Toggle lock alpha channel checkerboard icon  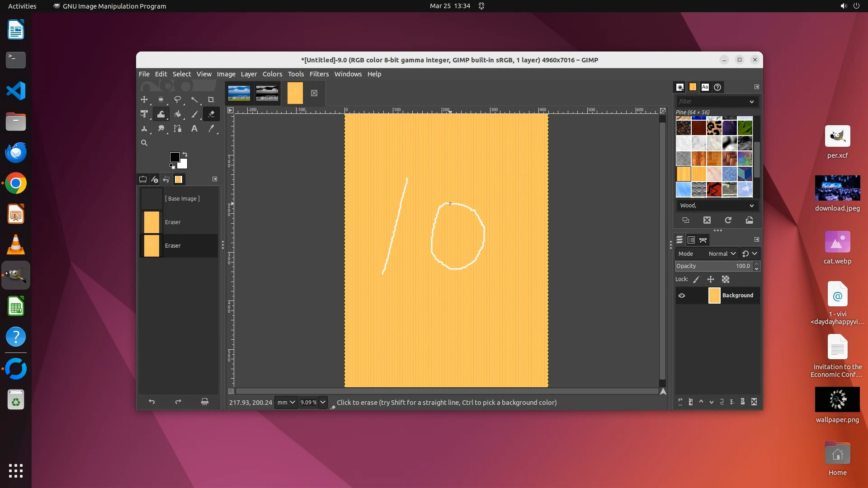pos(726,279)
